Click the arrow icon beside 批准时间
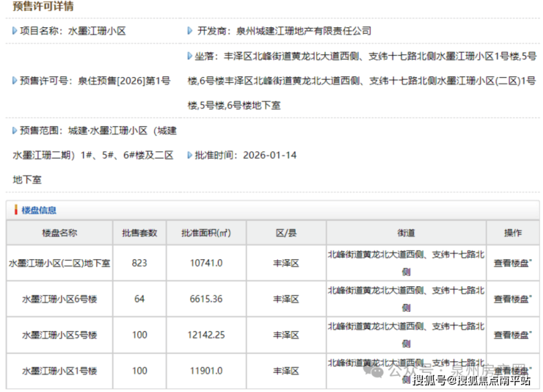Screen dimensions: 543x392 [190, 156]
